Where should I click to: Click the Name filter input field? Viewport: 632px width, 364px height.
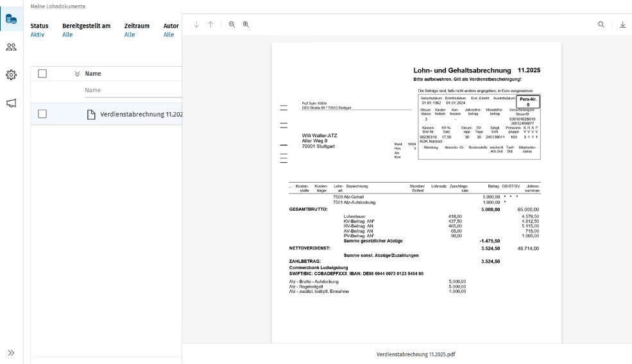coord(132,91)
